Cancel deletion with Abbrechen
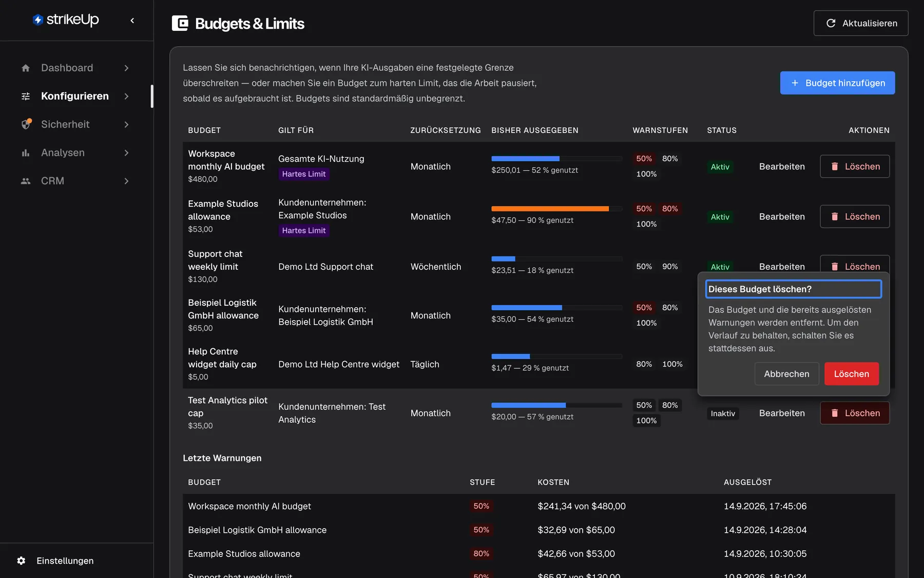Viewport: 924px width, 578px height. [786, 374]
